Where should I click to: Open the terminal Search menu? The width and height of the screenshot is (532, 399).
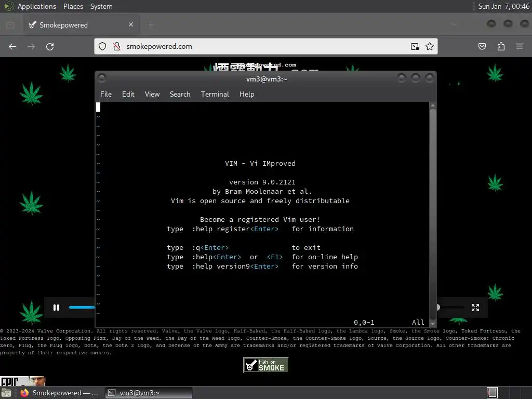coord(180,95)
